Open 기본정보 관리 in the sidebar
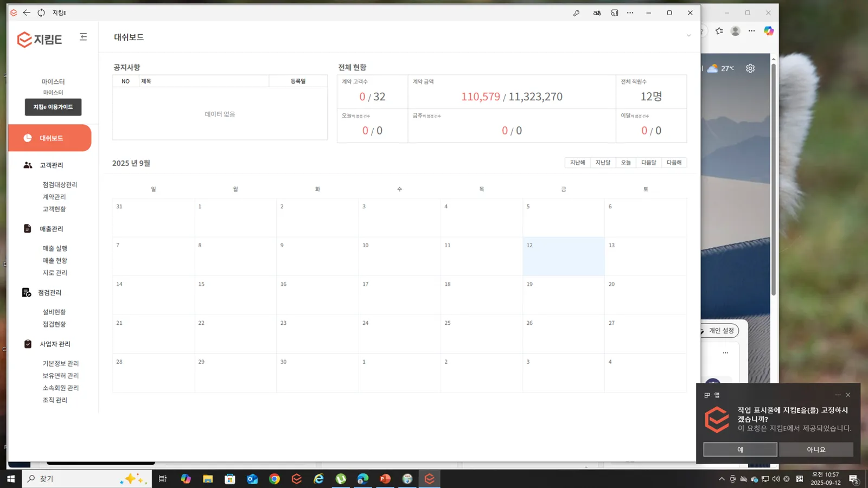Image resolution: width=868 pixels, height=488 pixels. pyautogui.click(x=61, y=363)
